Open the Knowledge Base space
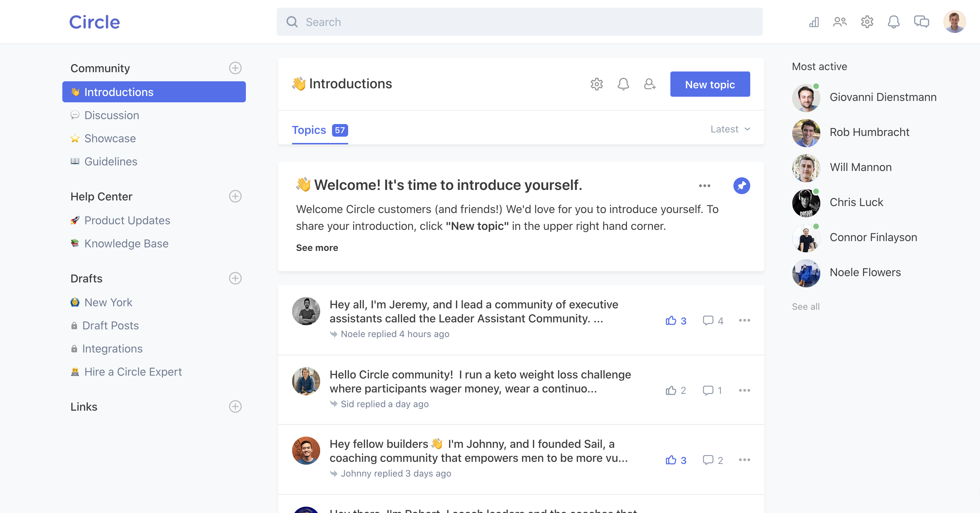The image size is (980, 513). 119,244
